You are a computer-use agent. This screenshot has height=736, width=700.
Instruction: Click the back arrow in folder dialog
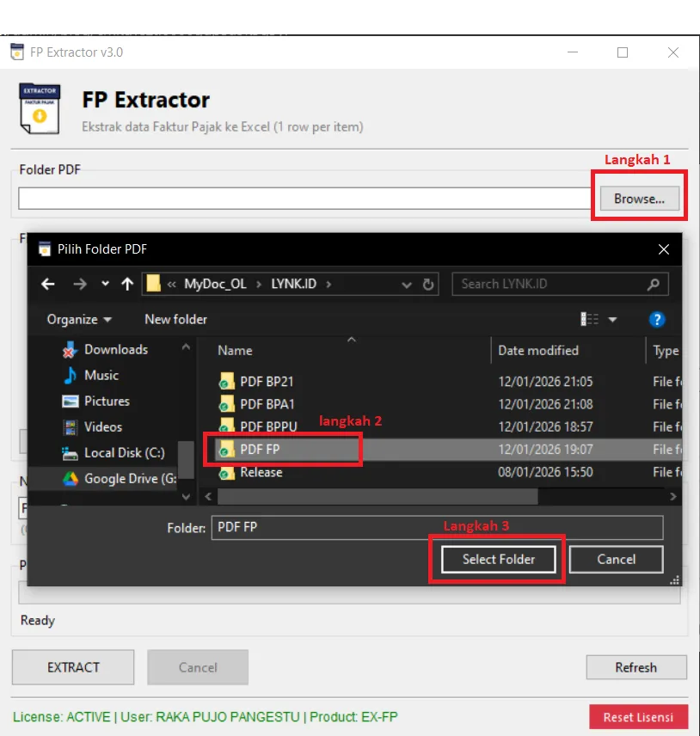click(x=48, y=284)
